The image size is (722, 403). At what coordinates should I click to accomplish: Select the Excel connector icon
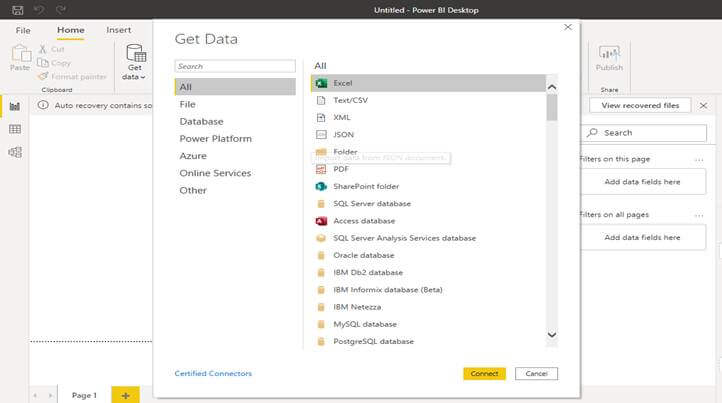pos(321,83)
